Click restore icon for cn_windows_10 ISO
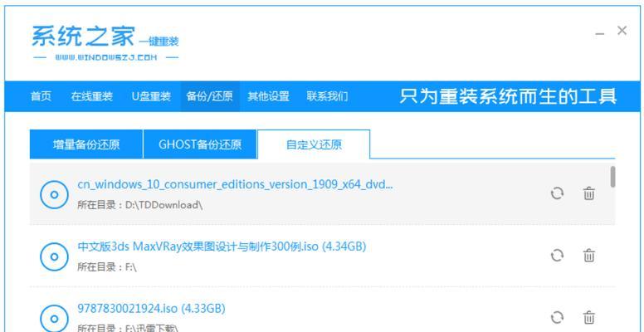Screen dimensions: 644x332 (x=557, y=193)
